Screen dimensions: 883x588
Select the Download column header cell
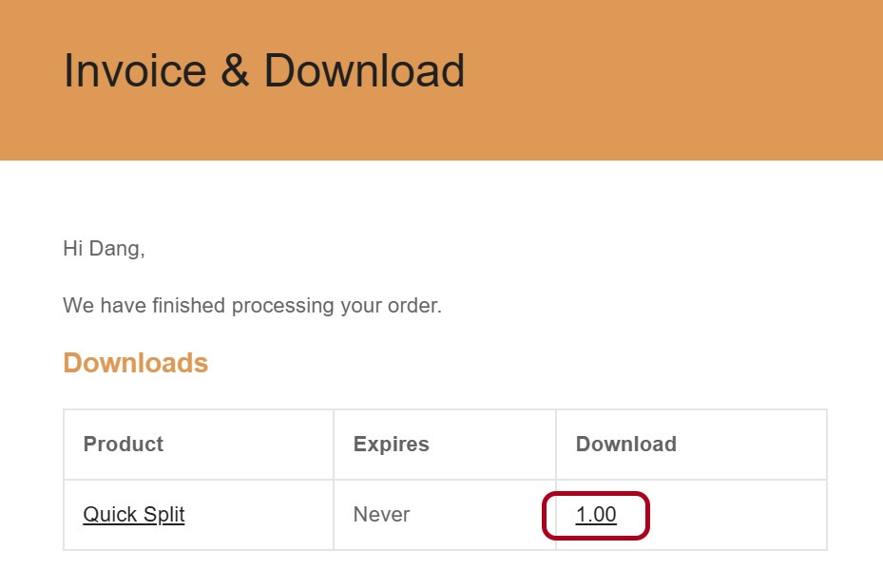pyautogui.click(x=625, y=445)
